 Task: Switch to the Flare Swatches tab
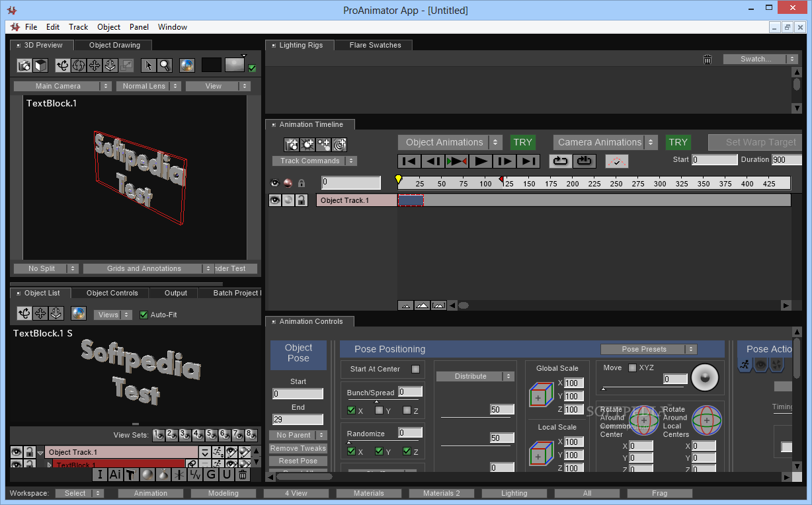(375, 45)
